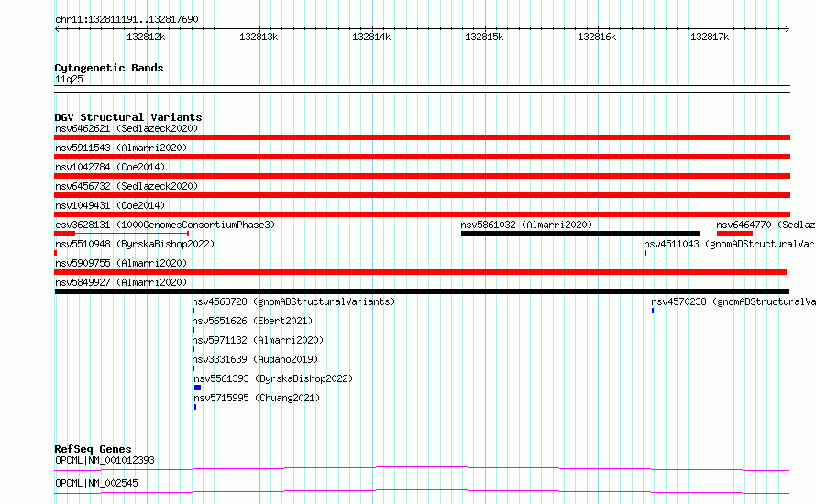Screen dimensions: 816x504
Task: Click the red bar under nsv6462621
Action: pyautogui.click(x=422, y=137)
